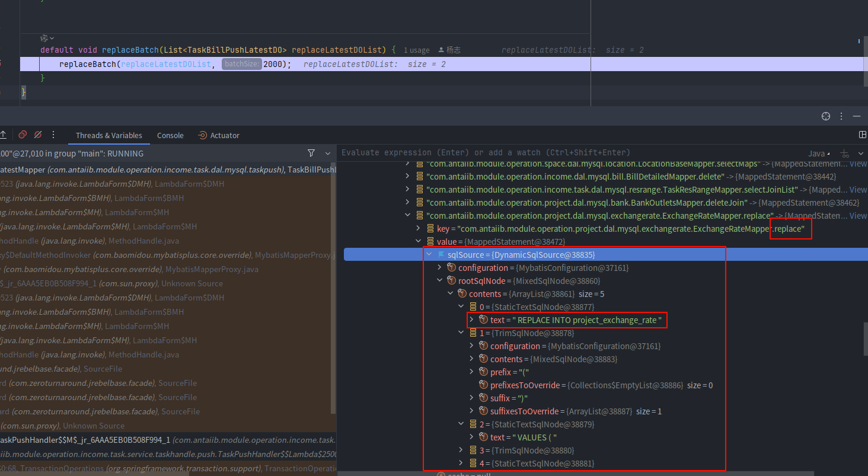Expand the LocationBaseMapper.selectMaps entry
Screen dimensions: 868x476
click(407, 164)
